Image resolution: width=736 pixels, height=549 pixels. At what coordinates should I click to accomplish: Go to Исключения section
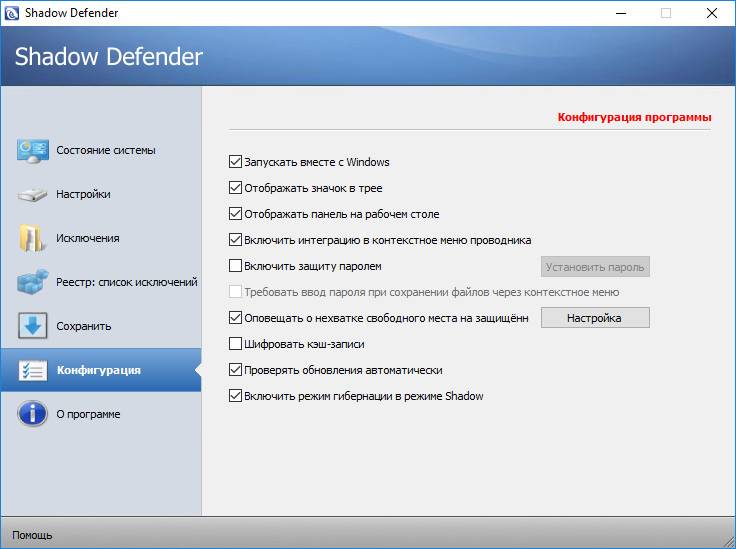coord(88,238)
